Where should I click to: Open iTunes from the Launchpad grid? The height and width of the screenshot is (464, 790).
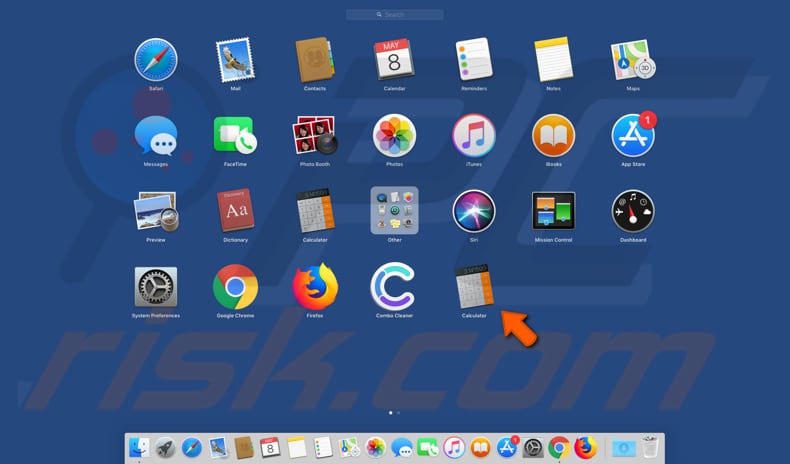[x=474, y=135]
